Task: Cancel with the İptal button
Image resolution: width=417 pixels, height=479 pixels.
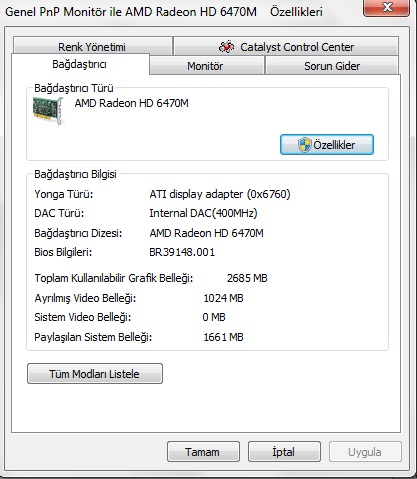Action: (x=284, y=452)
